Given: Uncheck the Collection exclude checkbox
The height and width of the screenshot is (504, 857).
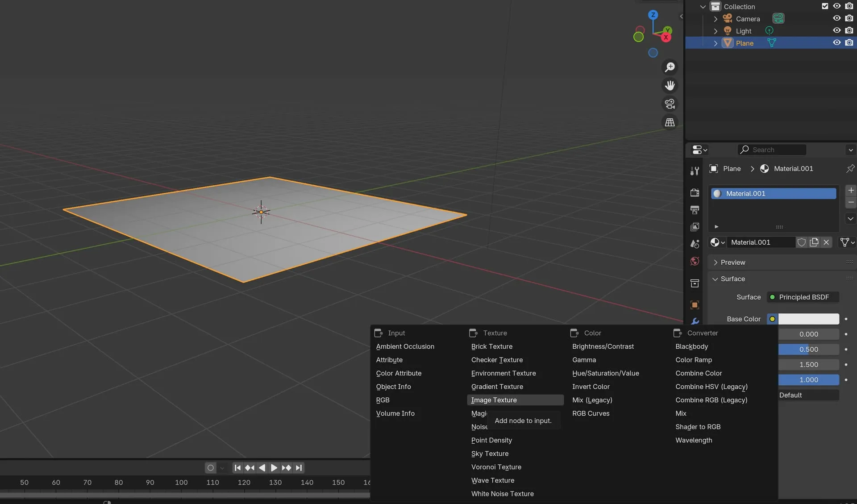Looking at the screenshot, I should [x=824, y=6].
